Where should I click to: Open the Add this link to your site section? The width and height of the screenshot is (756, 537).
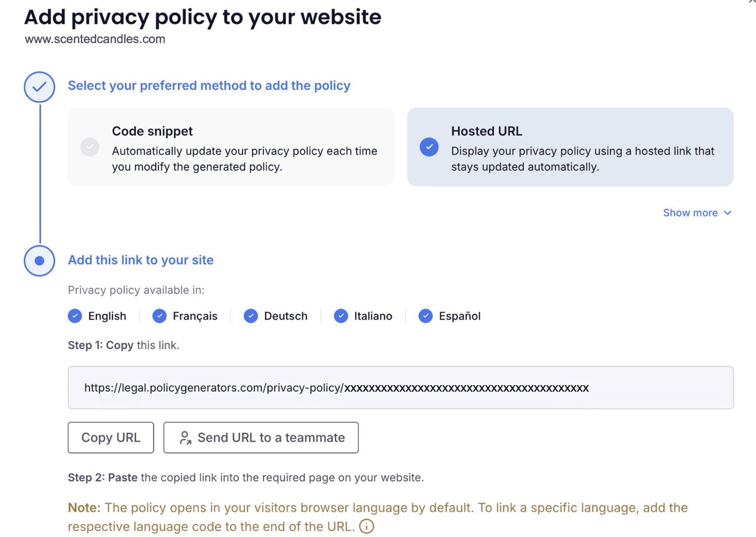[141, 260]
